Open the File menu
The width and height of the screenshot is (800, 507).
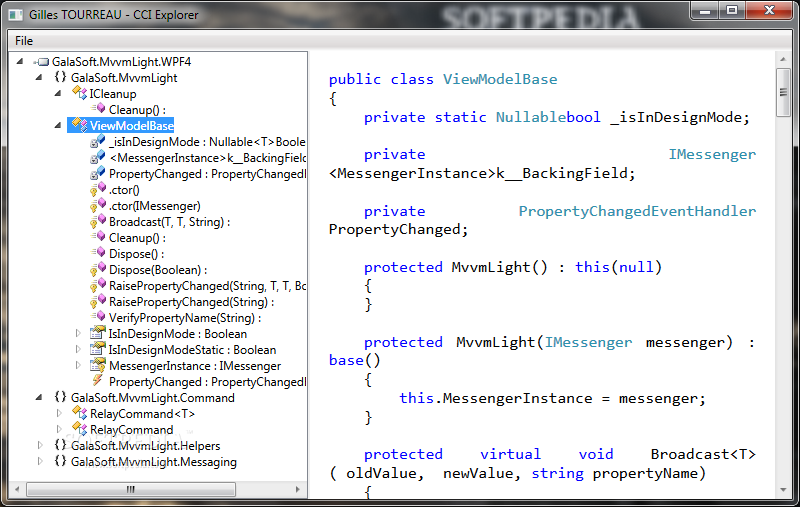pyautogui.click(x=24, y=41)
